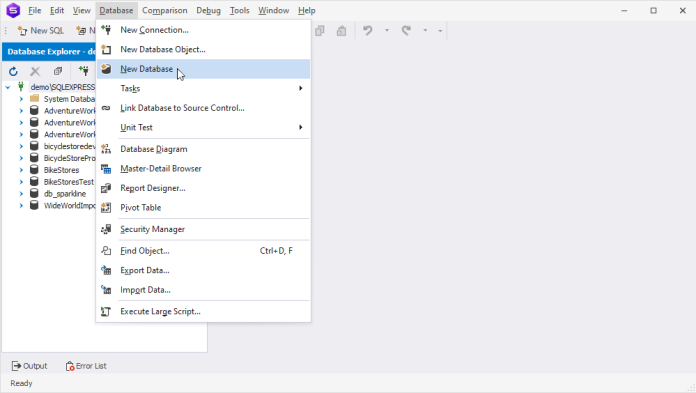696x393 pixels.
Task: Open the Help menu
Action: [307, 10]
